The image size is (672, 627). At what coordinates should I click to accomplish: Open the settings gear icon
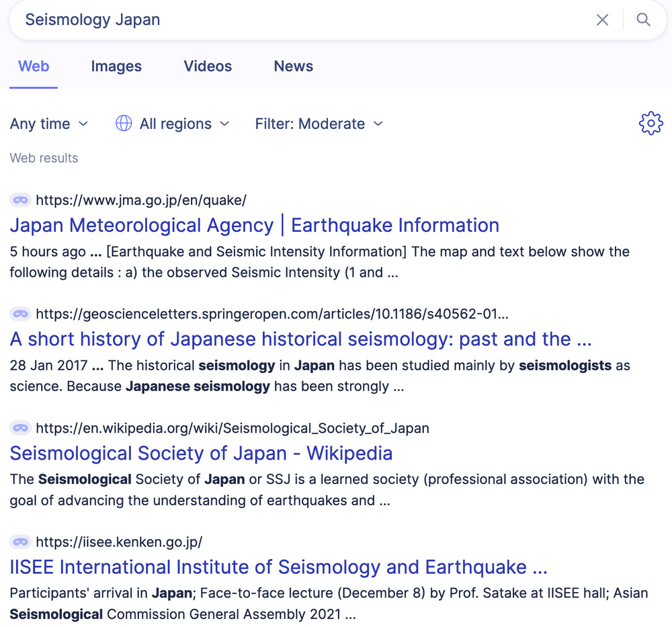click(x=650, y=124)
